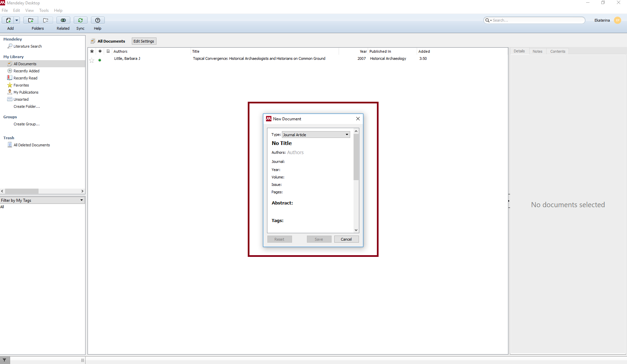627x364 pixels.
Task: Open the Ekaterina profile avatar
Action: 618,20
